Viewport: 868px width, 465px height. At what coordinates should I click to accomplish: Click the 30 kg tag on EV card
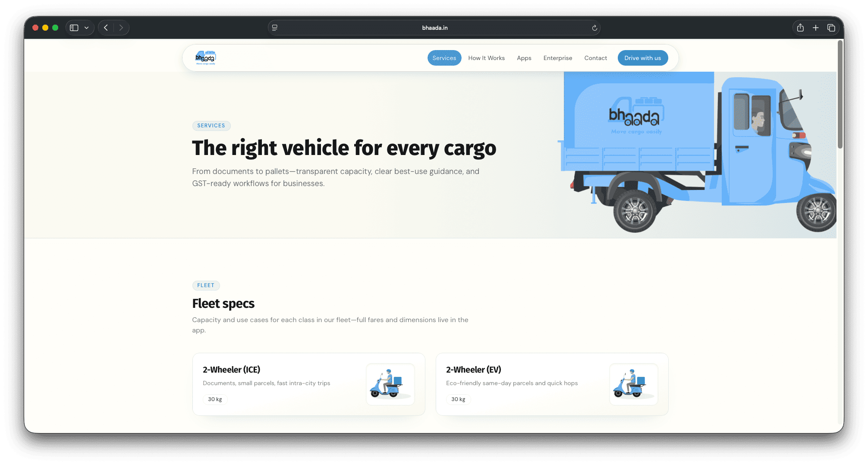[458, 399]
